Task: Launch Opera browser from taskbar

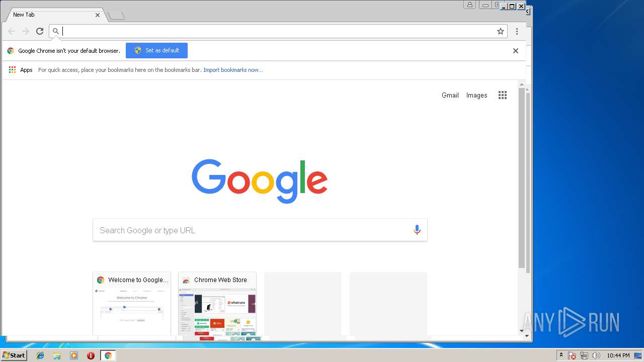Action: [x=91, y=355]
